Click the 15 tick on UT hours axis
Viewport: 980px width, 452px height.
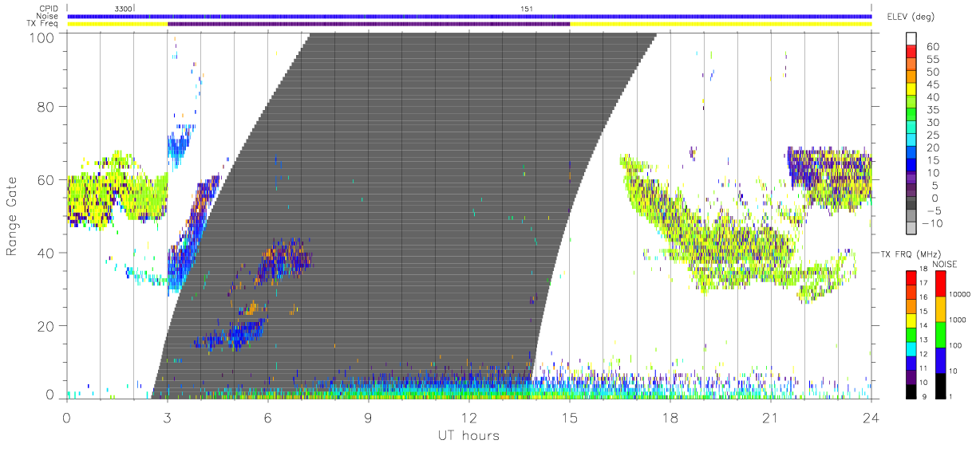(570, 418)
